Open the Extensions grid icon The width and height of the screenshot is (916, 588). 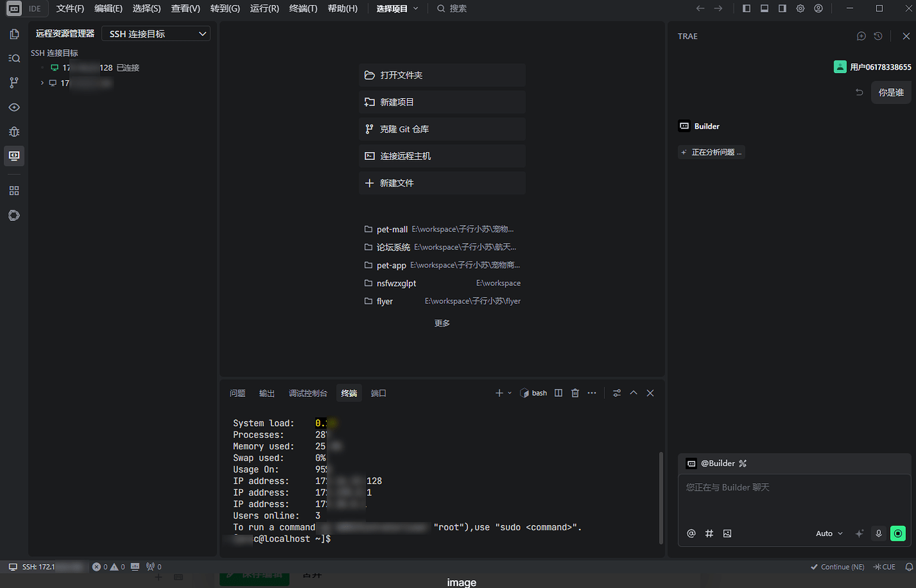tap(14, 190)
